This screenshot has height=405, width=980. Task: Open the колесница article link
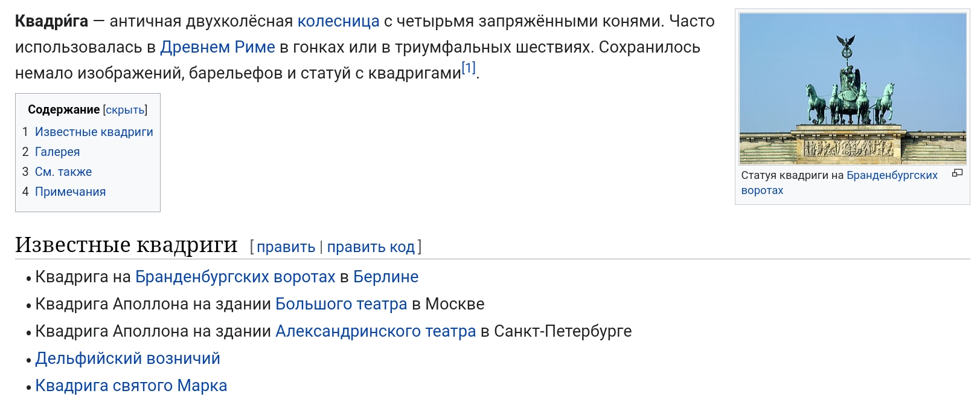[338, 22]
